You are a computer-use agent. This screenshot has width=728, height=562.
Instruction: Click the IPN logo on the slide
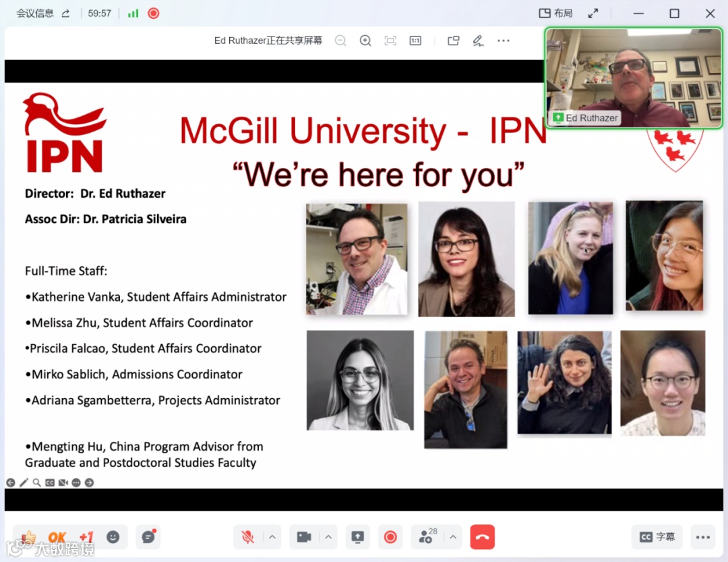65,133
